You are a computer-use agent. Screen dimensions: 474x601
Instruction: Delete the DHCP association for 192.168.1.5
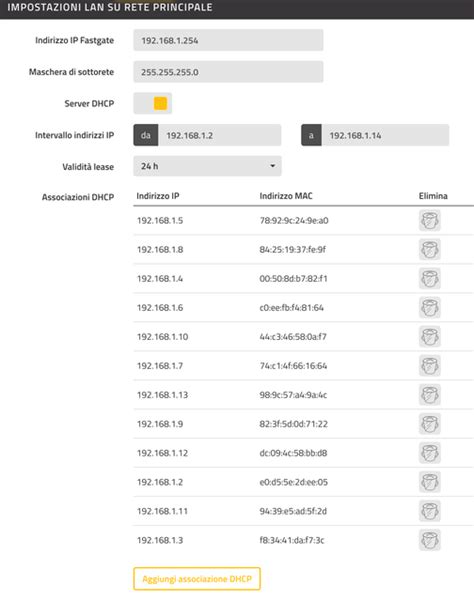point(430,220)
